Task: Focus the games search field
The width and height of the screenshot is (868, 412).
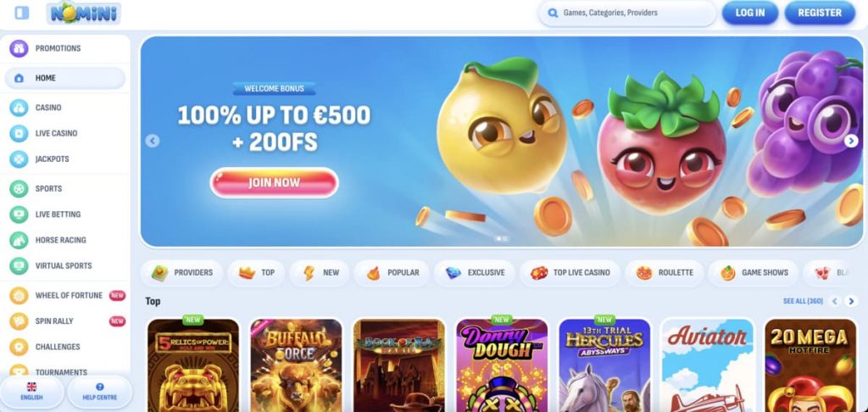Action: tap(627, 13)
